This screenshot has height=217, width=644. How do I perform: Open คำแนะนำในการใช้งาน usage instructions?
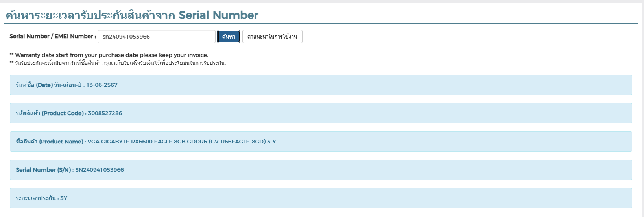click(272, 37)
